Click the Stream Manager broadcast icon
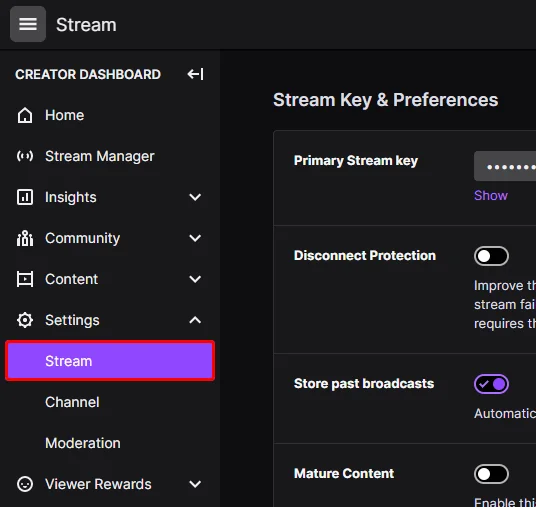This screenshot has width=536, height=507. coord(25,156)
